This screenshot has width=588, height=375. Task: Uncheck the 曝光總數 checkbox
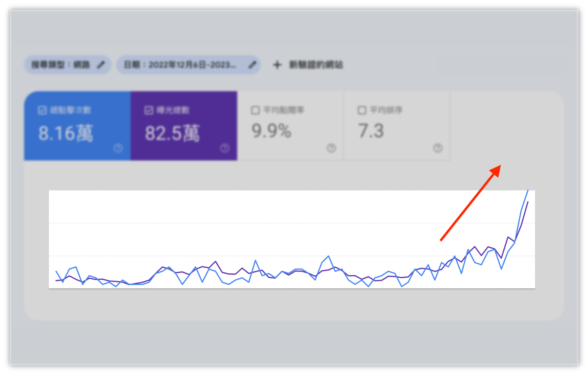[x=148, y=110]
